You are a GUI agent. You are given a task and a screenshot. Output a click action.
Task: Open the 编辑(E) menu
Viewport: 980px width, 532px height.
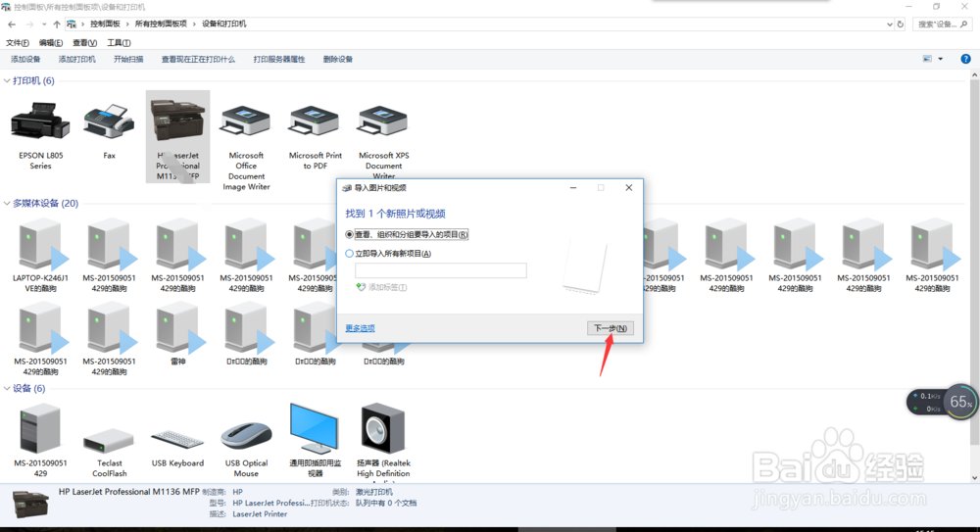tap(51, 42)
